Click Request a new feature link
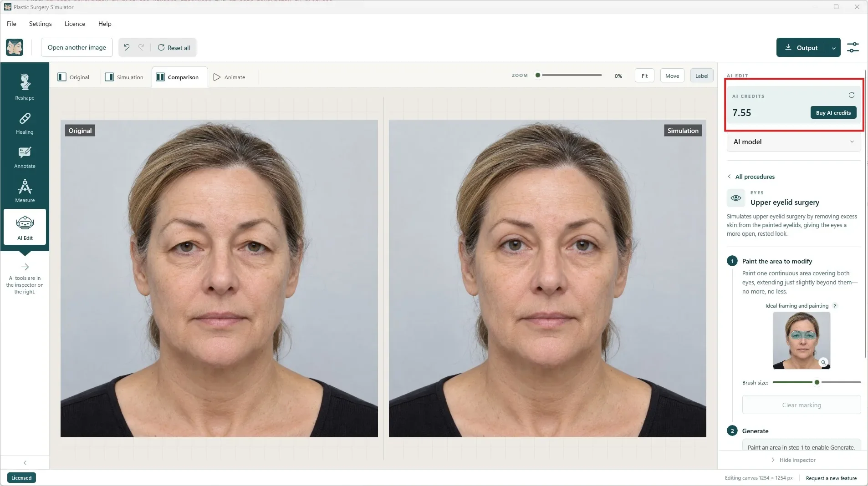 (831, 478)
